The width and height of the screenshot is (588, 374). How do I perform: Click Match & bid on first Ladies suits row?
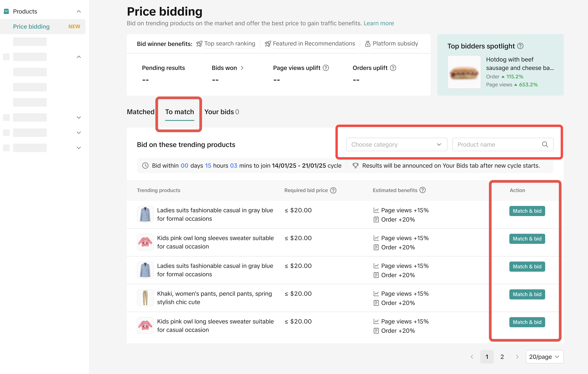(x=527, y=211)
